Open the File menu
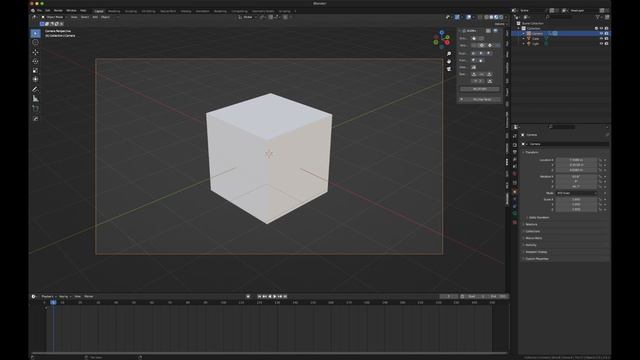This screenshot has height=360, width=640. pos(40,11)
